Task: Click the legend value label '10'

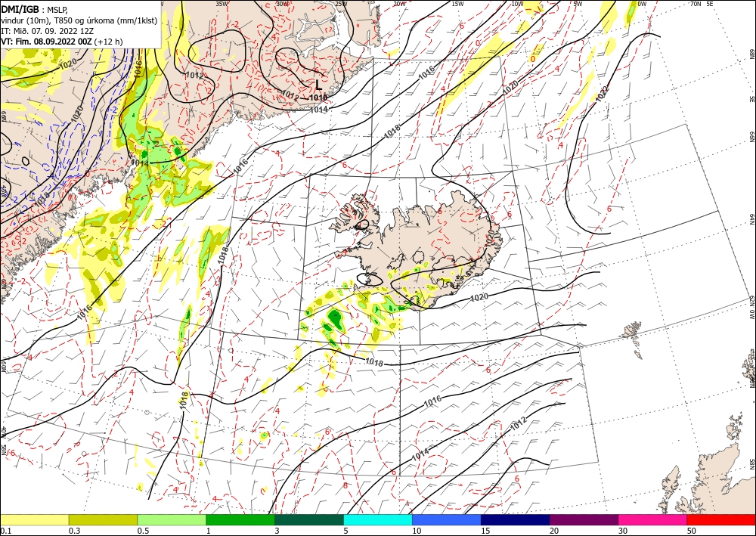Action: (417, 531)
